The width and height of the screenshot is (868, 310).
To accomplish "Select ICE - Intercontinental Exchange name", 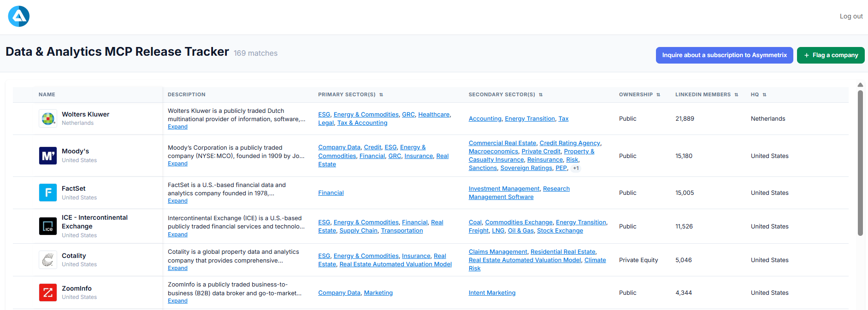I will pos(94,222).
